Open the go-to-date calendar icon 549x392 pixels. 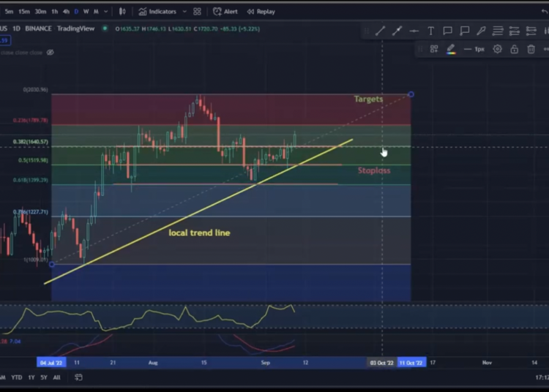[x=78, y=377]
